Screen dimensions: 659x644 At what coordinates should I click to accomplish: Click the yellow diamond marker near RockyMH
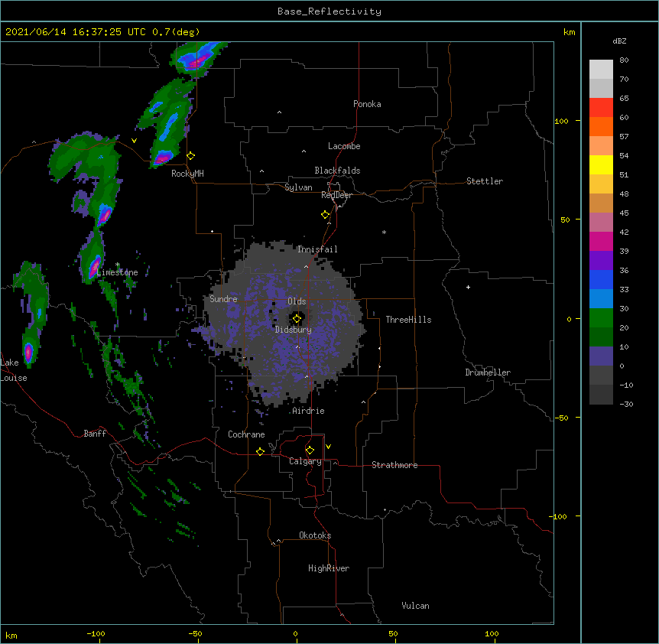(x=191, y=156)
